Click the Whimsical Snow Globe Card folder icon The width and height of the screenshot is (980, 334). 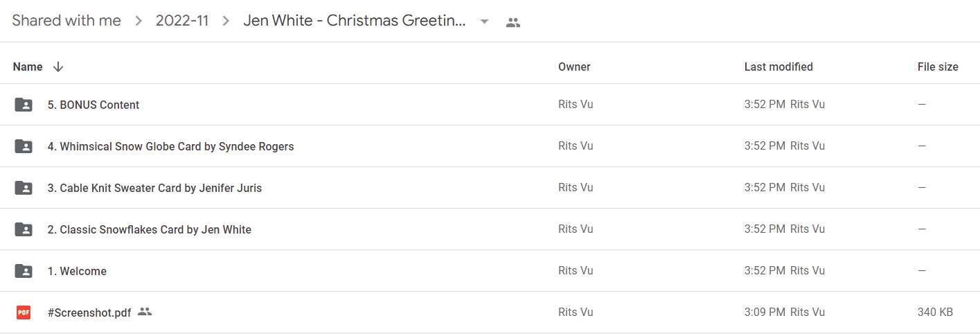pos(24,146)
